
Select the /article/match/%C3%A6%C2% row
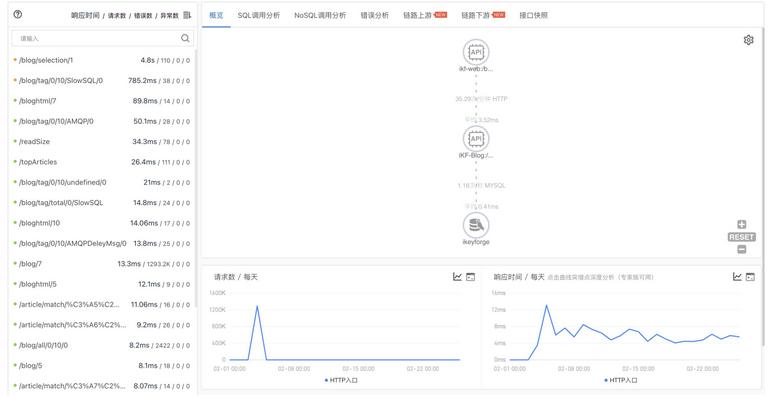coord(102,325)
